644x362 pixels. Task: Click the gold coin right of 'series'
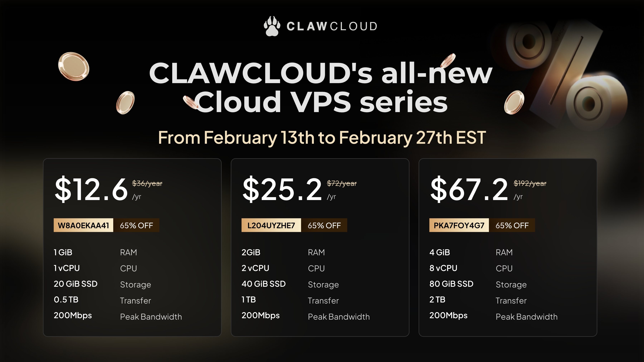tap(514, 102)
